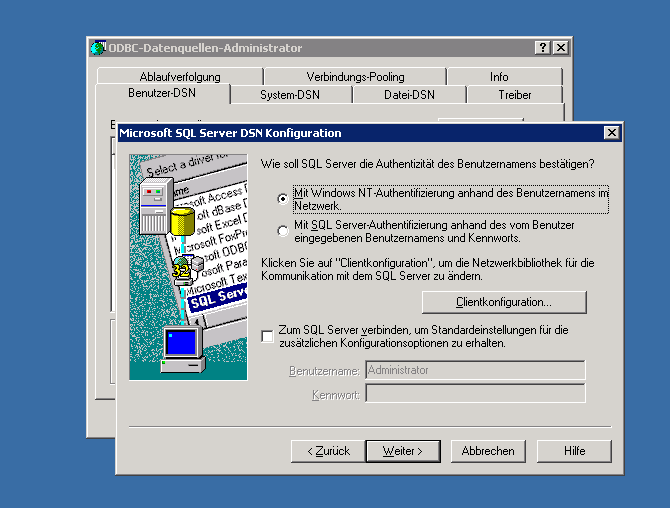Click the ODBC-Datenquellen-Administrator title bar icon
Image resolution: width=670 pixels, height=508 pixels.
click(x=98, y=48)
